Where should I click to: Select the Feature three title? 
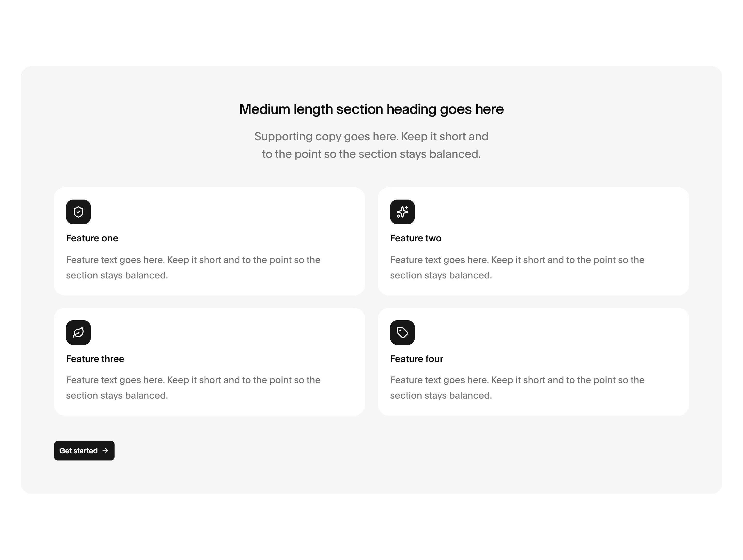95,359
